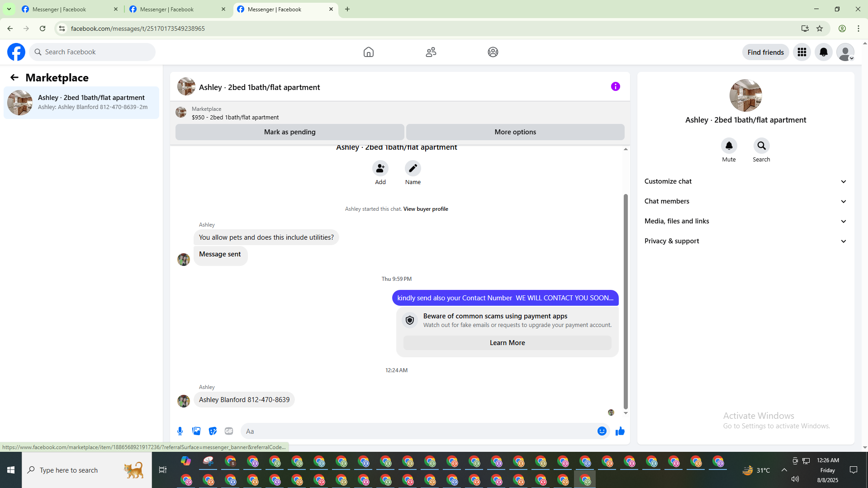Close the second Messenger tab
This screenshot has height=488, width=868.
(223, 9)
